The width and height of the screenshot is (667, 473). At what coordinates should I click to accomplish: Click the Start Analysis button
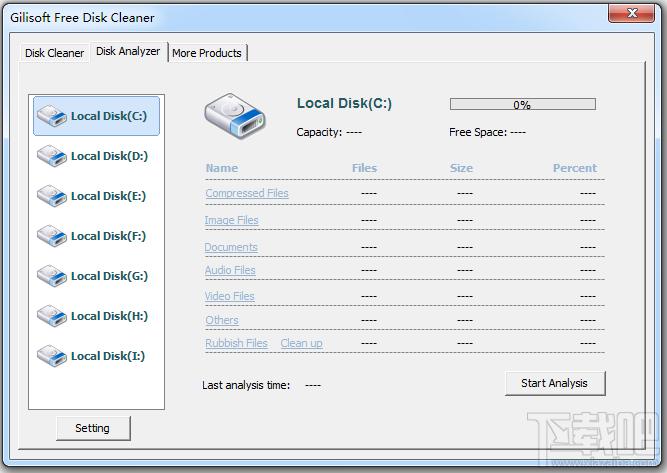point(555,383)
